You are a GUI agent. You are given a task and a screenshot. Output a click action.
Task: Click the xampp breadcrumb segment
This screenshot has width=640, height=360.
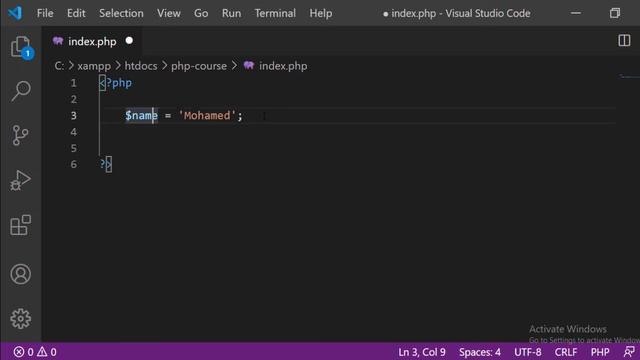[94, 66]
